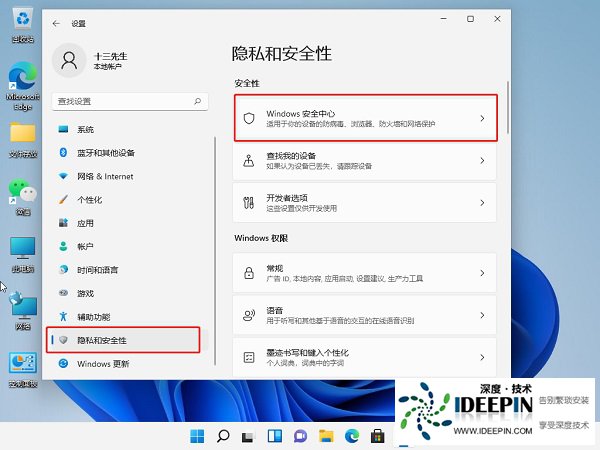The image size is (600, 450).
Task: Click the user avatar icon
Action: click(69, 60)
